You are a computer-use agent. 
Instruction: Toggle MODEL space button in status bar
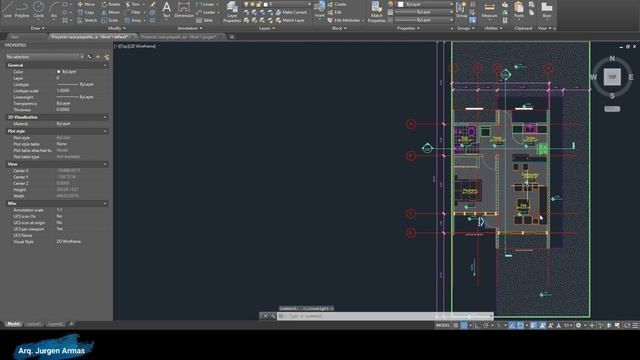(443, 325)
